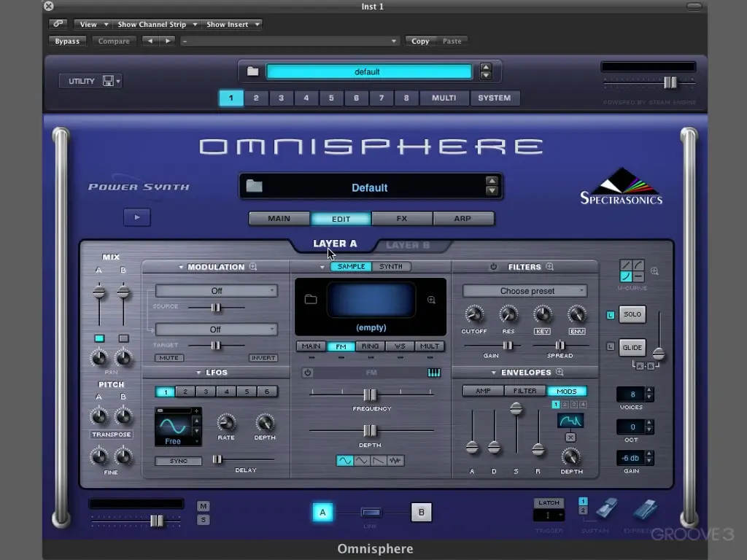Open the patch folder browser beside Default

click(254, 186)
